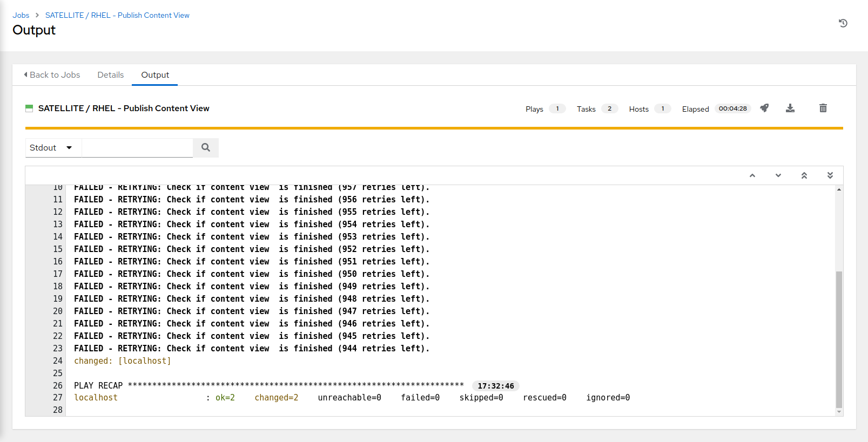Click the search magnifier button
The height and width of the screenshot is (442, 868).
pos(206,147)
